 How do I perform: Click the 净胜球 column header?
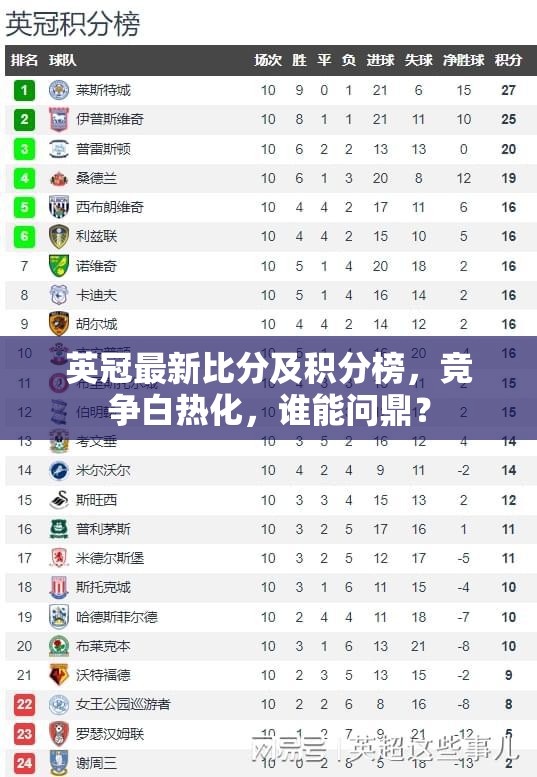click(463, 60)
